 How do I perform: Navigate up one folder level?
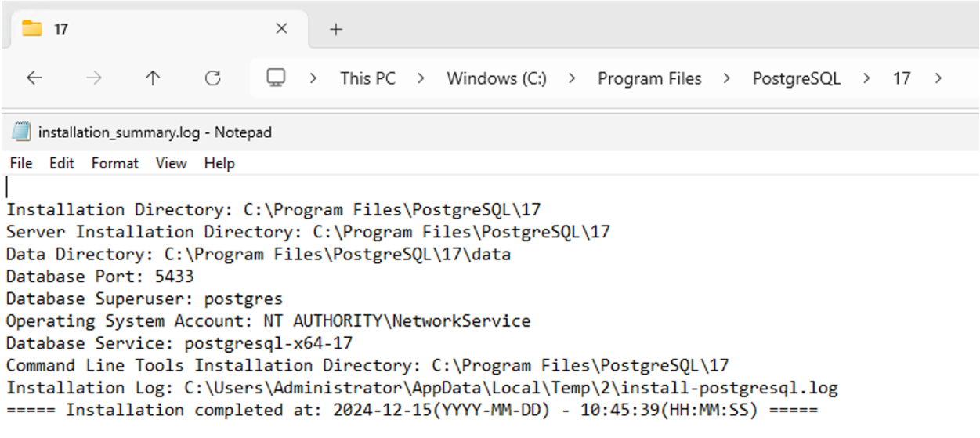point(153,78)
